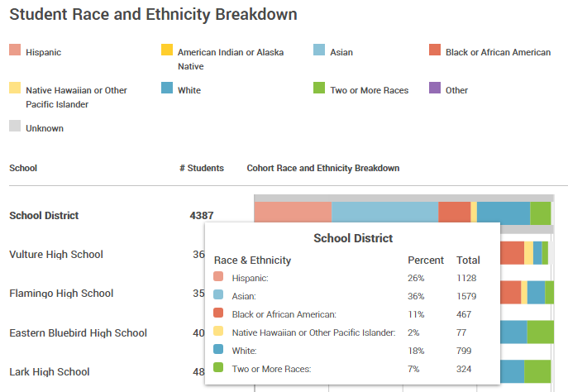Sort by the School column header
568x392 pixels.
click(23, 168)
